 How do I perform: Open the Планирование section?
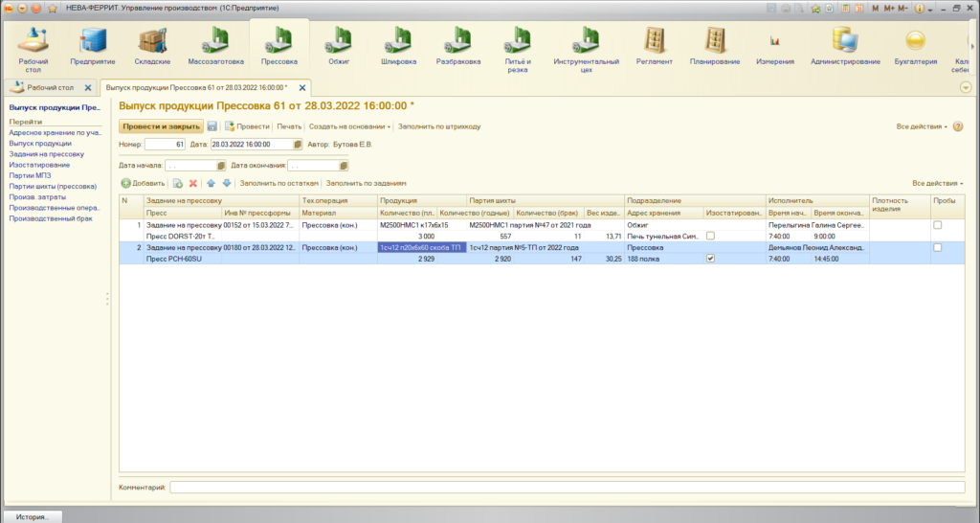click(x=714, y=47)
